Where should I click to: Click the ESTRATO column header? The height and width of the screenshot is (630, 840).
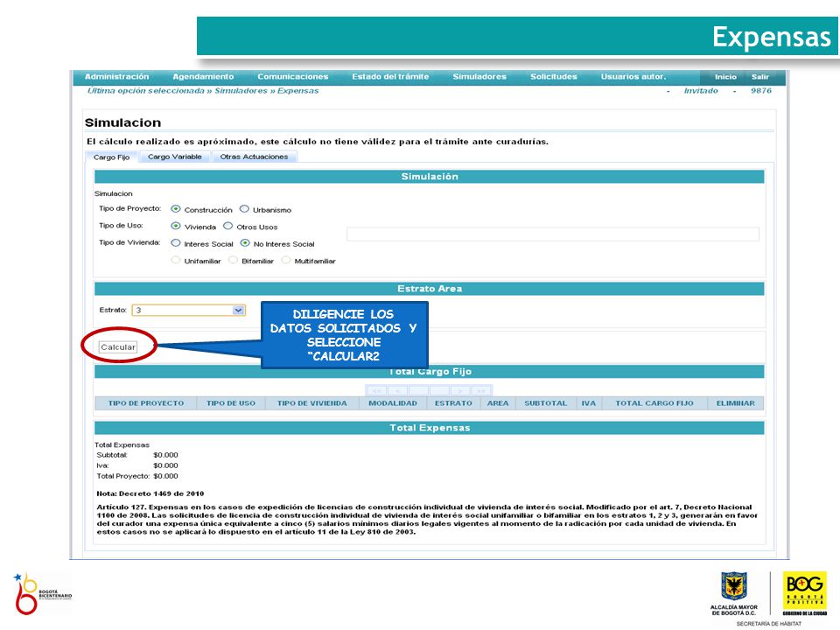453,403
